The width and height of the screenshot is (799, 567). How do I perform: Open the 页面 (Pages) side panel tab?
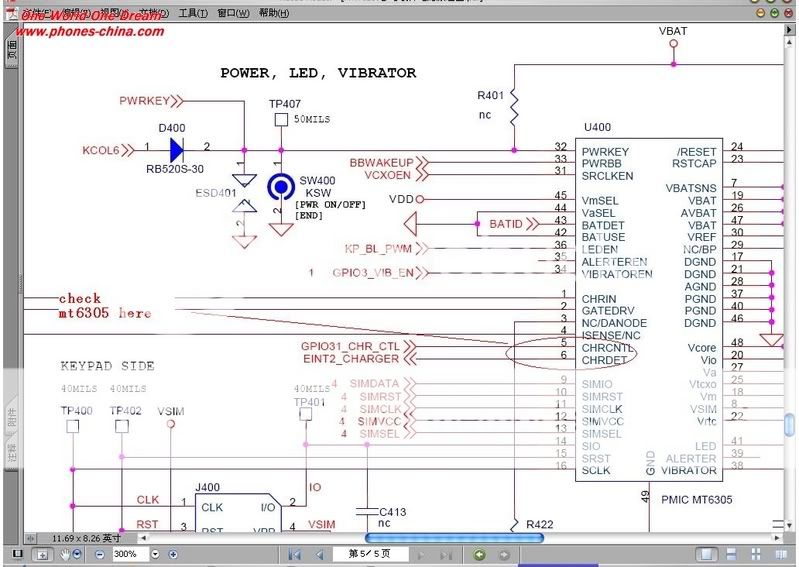tap(11, 51)
